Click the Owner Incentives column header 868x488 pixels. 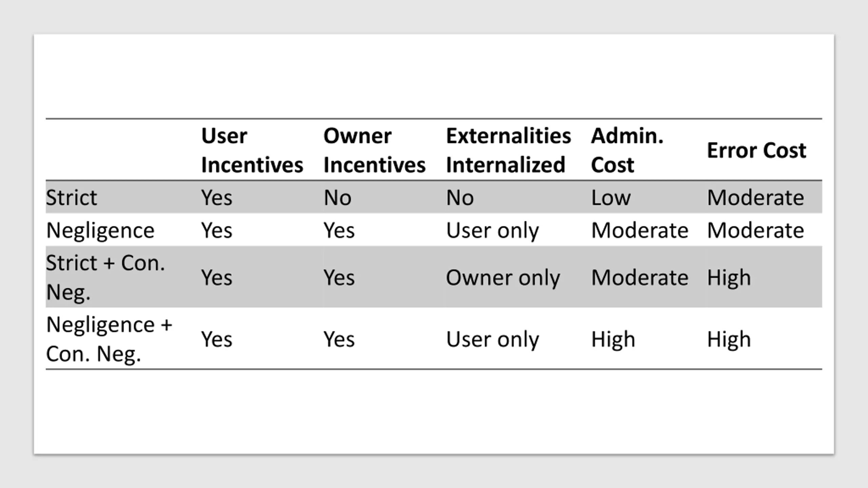point(374,150)
